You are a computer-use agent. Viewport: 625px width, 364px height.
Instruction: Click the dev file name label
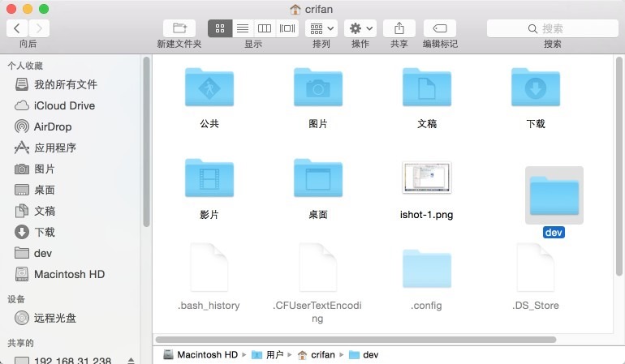(554, 232)
